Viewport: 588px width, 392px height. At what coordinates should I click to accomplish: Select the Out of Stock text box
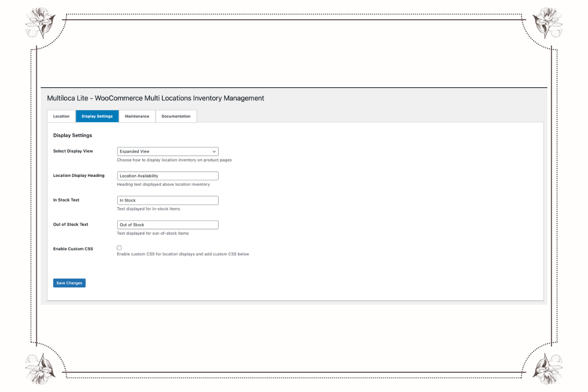[167, 224]
